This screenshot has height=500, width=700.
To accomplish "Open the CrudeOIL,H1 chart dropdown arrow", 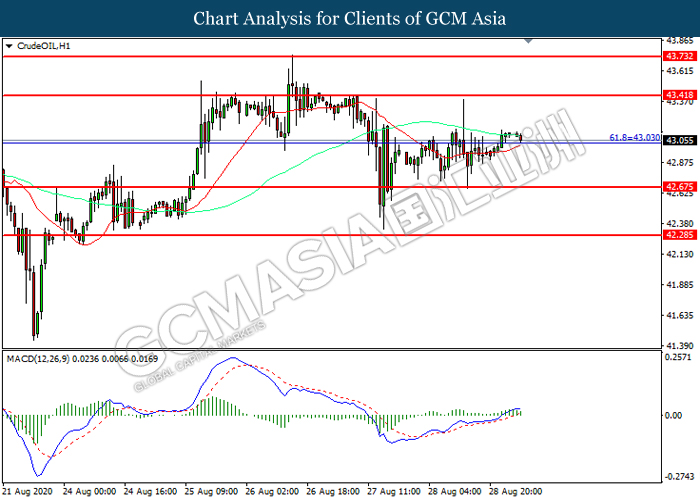I will point(9,46).
